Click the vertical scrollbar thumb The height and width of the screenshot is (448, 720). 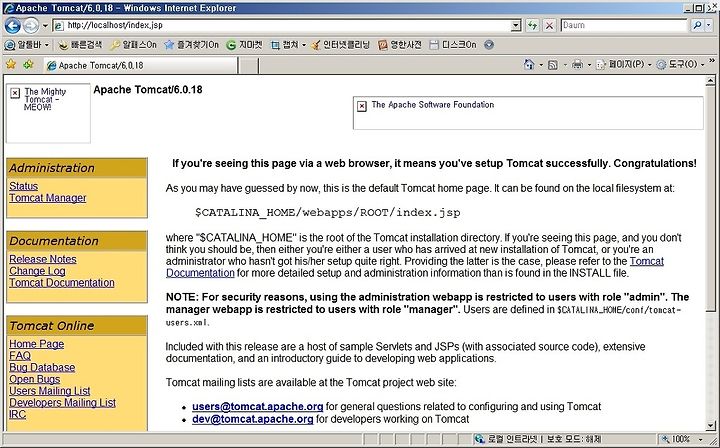711,199
